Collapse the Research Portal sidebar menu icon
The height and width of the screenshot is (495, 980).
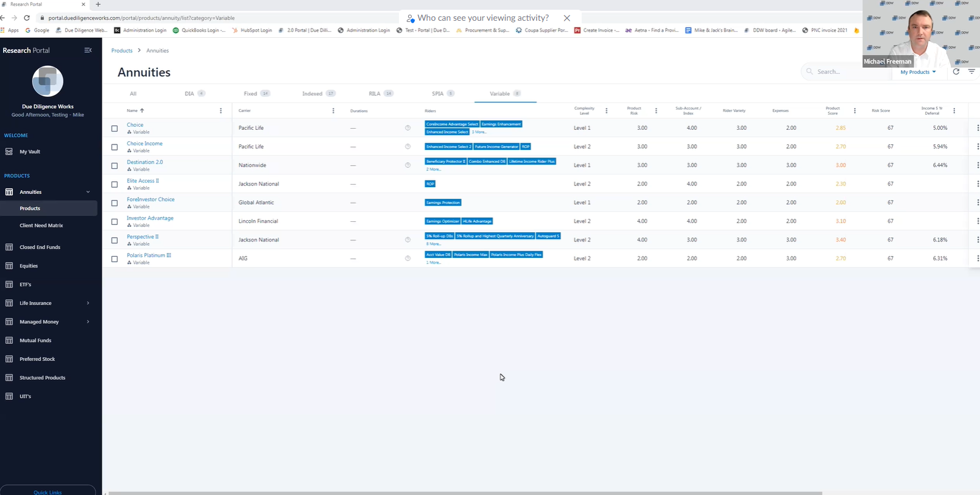88,50
